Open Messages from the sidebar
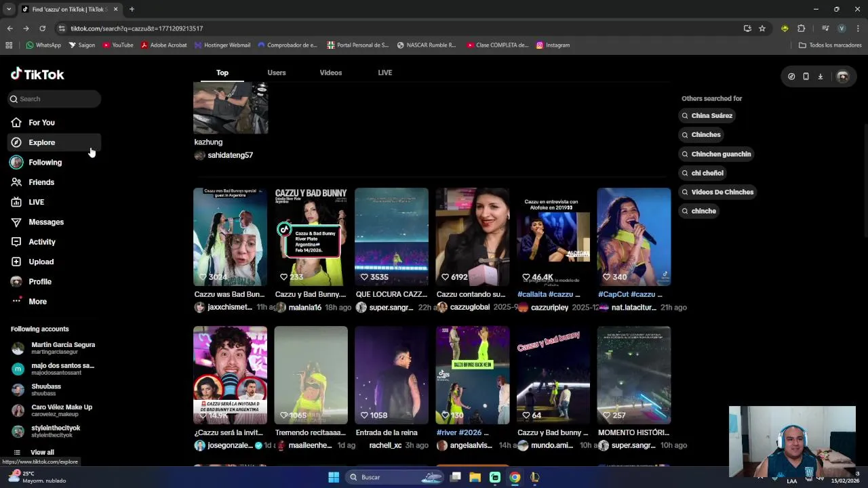Image resolution: width=868 pixels, height=488 pixels. pos(46,222)
